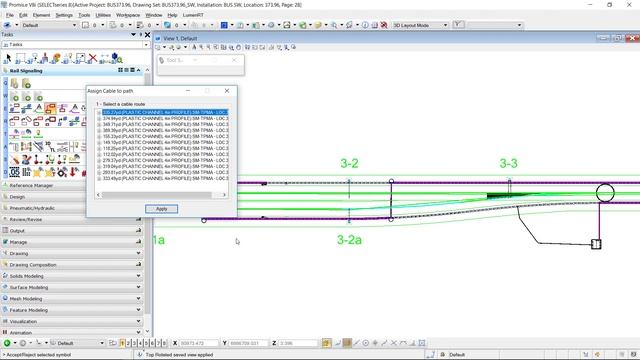This screenshot has height=360, width=640.
Task: Click the first icon in Rail Signaling row S
Action: click(x=15, y=159)
